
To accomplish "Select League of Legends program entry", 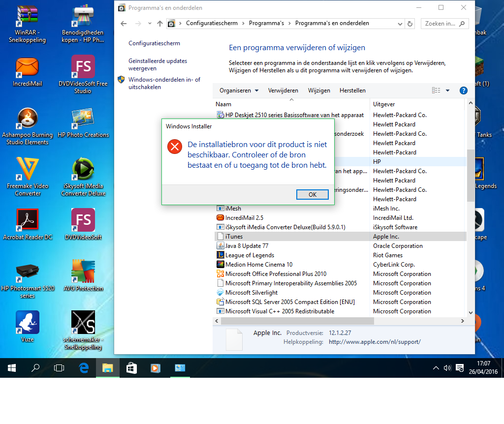I will click(340, 255).
